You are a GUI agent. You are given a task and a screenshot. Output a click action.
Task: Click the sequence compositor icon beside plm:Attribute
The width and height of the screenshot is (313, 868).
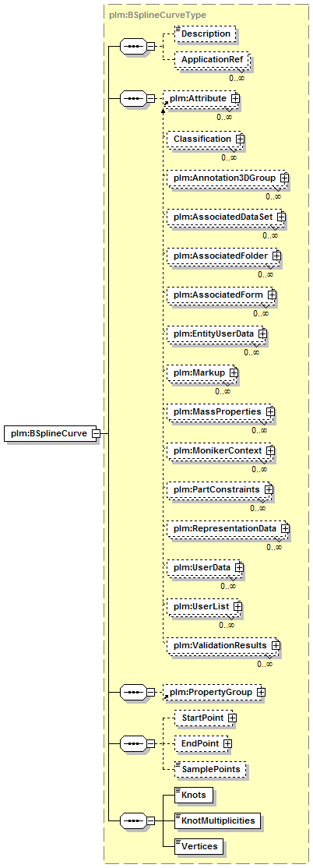[x=132, y=98]
